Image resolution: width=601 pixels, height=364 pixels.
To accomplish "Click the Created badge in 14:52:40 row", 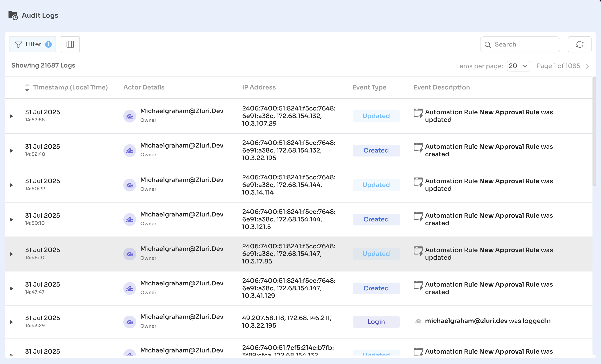I will coord(376,150).
